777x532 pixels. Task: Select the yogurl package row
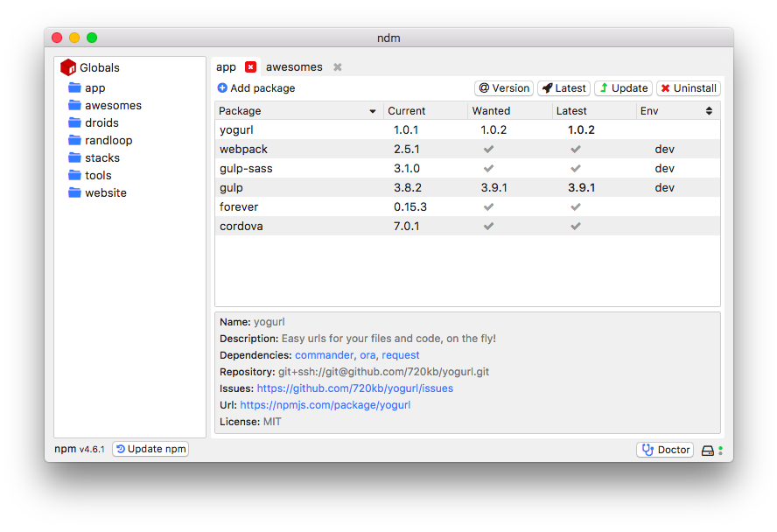point(467,129)
